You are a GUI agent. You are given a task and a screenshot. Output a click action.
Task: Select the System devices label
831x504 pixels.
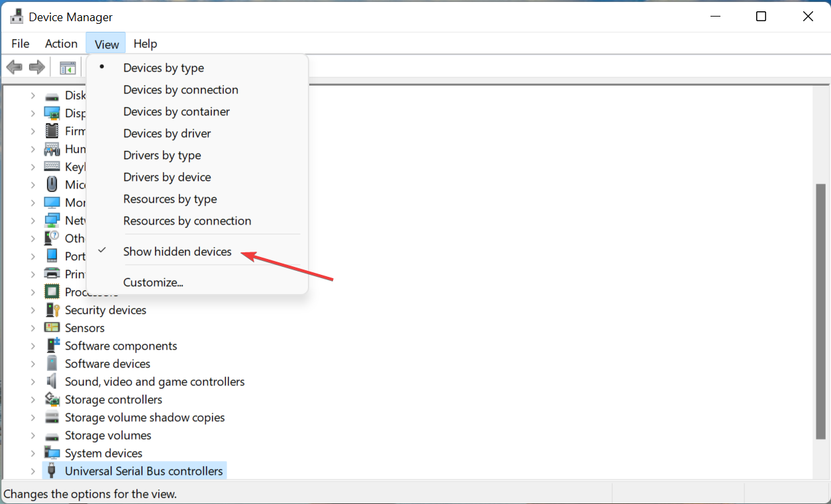[103, 453]
